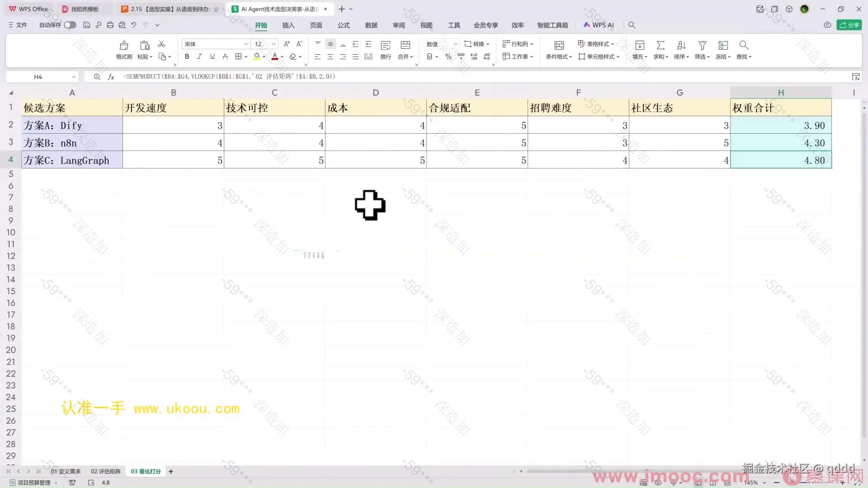The image size is (868, 488).
Task: Click the Conditional Formatting (条件格式) icon
Action: pos(559,45)
